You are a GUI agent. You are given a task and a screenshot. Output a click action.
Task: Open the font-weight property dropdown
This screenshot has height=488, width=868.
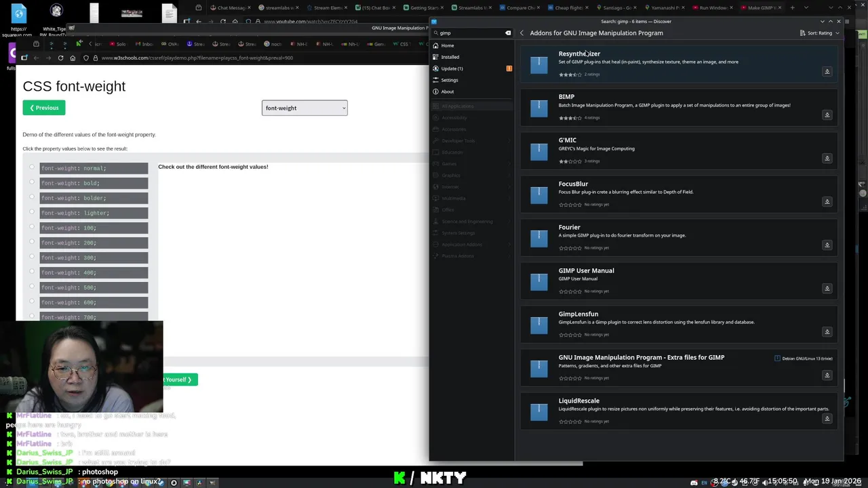point(304,108)
